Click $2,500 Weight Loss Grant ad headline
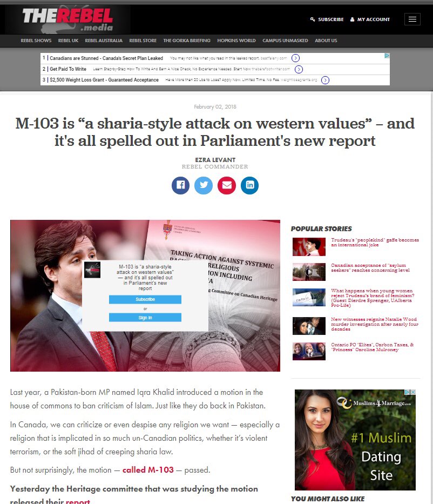This screenshot has height=504, width=433. click(x=104, y=80)
